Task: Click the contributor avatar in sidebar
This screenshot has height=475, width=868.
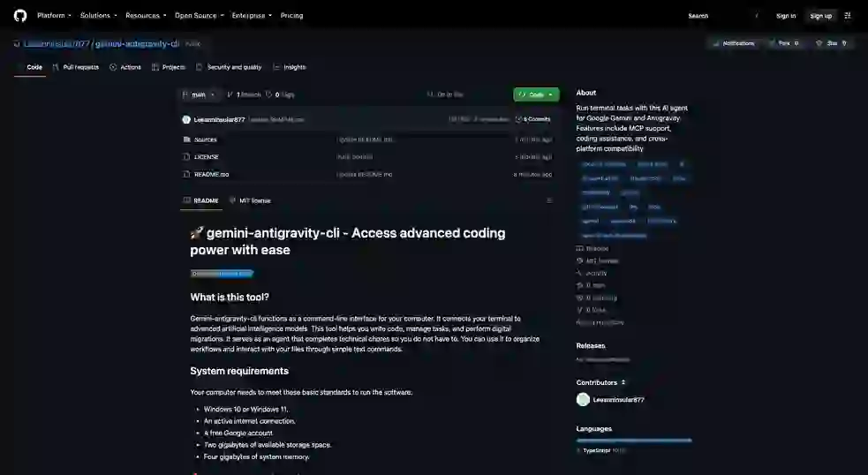Action: pos(583,400)
